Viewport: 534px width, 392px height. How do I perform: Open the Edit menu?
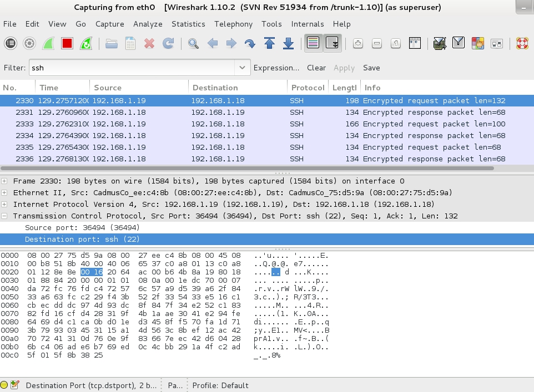(32, 24)
